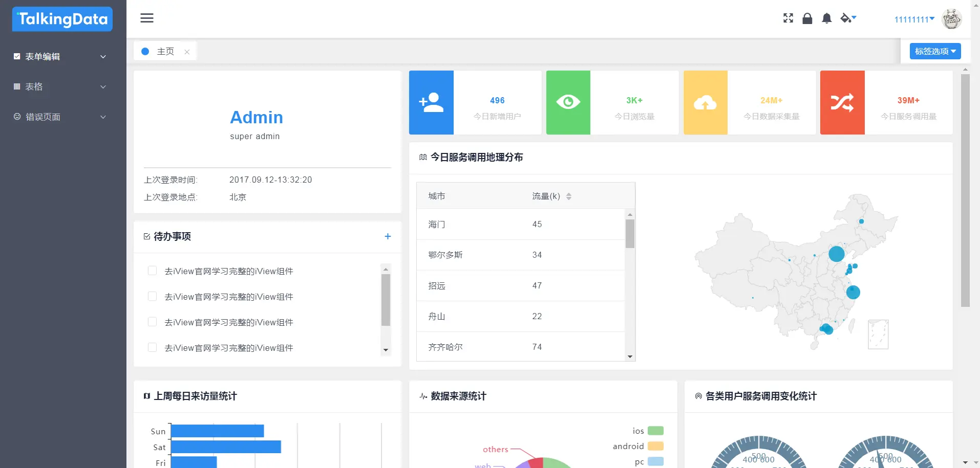The width and height of the screenshot is (980, 468).
Task: Check the first 去iView官网学习完整的iView组件 to-do item
Action: [x=152, y=271]
